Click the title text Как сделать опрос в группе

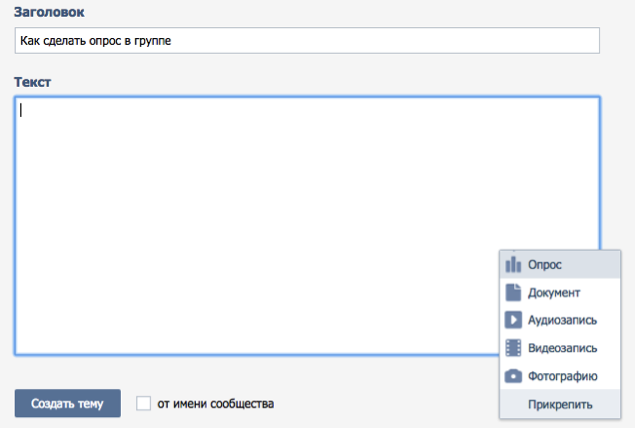96,41
